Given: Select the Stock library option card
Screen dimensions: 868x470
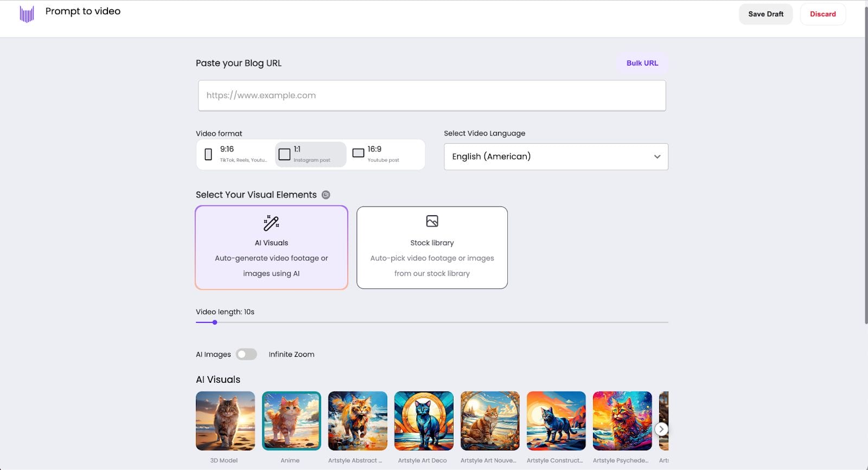Looking at the screenshot, I should pyautogui.click(x=432, y=248).
